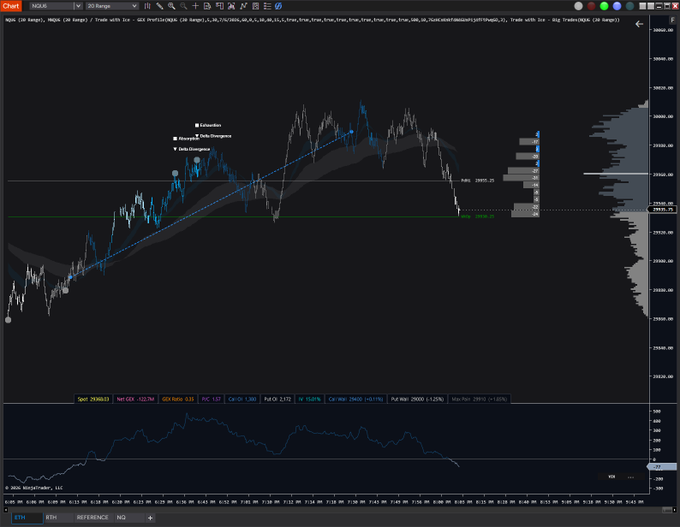This screenshot has width=680, height=527.
Task: Click the IV percentage label
Action: pyautogui.click(x=310, y=399)
